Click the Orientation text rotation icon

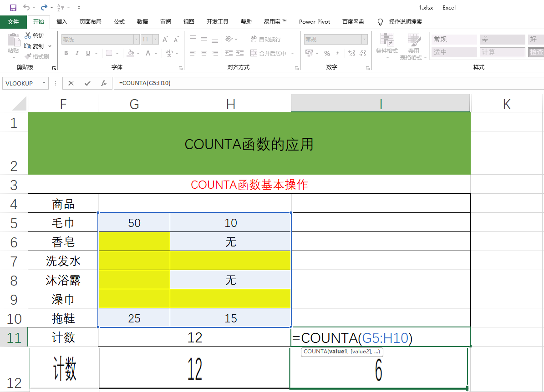(229, 39)
